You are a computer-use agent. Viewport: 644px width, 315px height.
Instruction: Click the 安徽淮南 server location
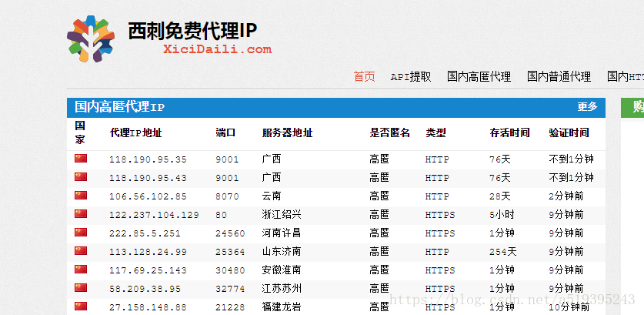point(282,270)
